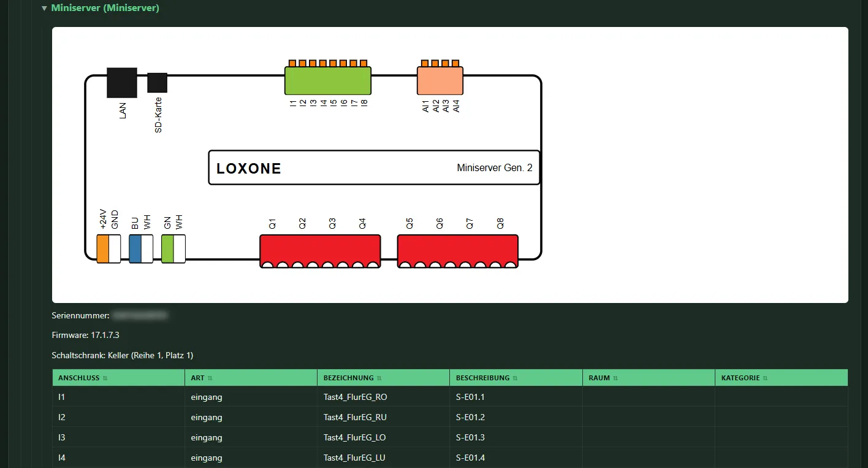Click the I2 cell in the table

pyautogui.click(x=118, y=417)
